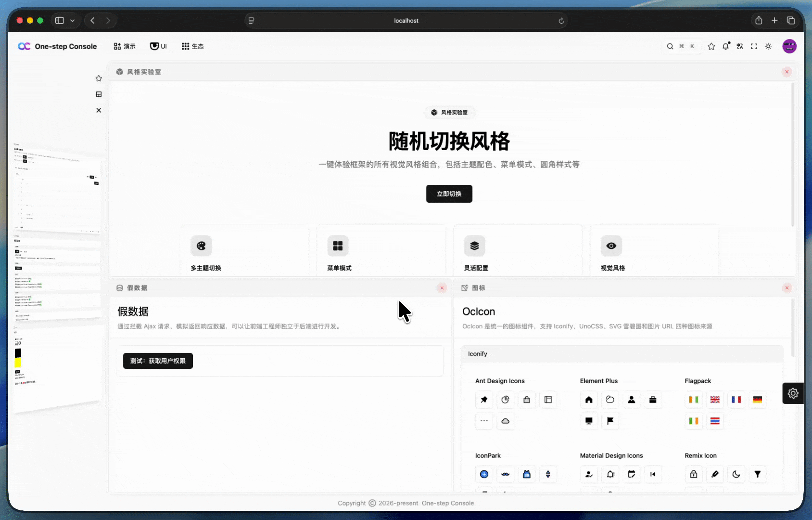Click the Ant Design pushpin icon

(484, 400)
